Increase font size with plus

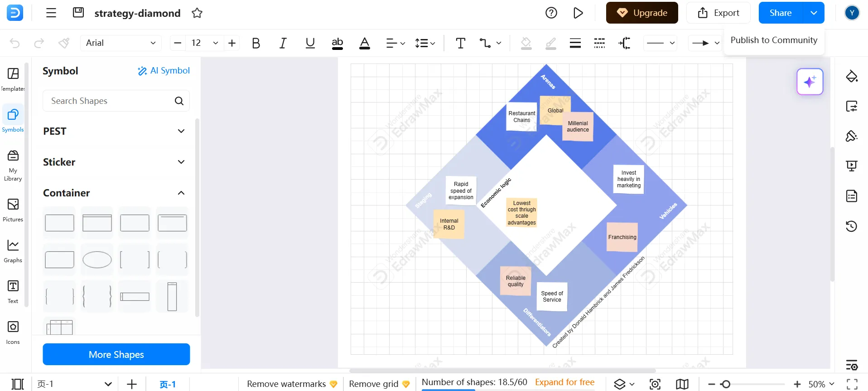point(232,43)
